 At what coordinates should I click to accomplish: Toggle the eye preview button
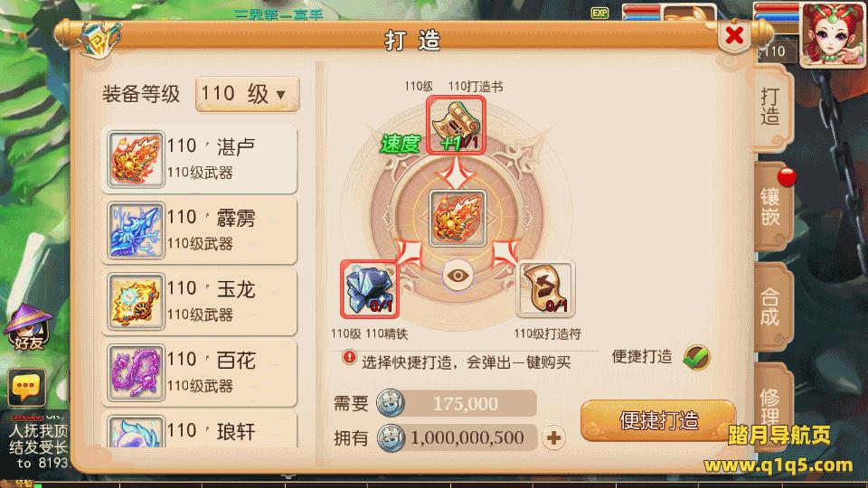pos(458,276)
